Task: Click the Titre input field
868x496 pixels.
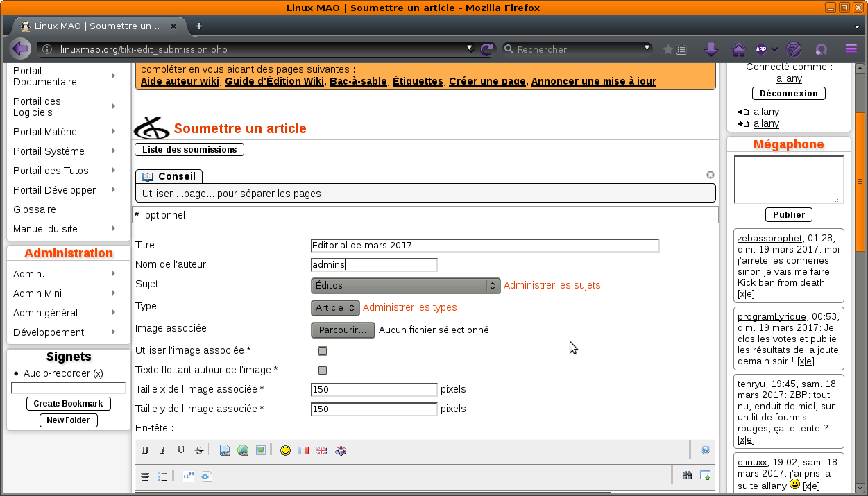Action: (x=485, y=246)
